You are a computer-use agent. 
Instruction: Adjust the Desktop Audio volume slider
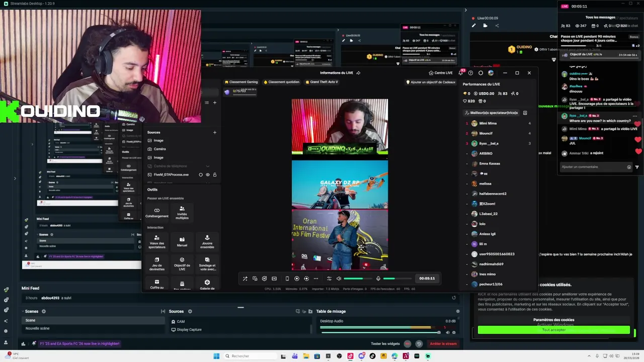coord(380,332)
